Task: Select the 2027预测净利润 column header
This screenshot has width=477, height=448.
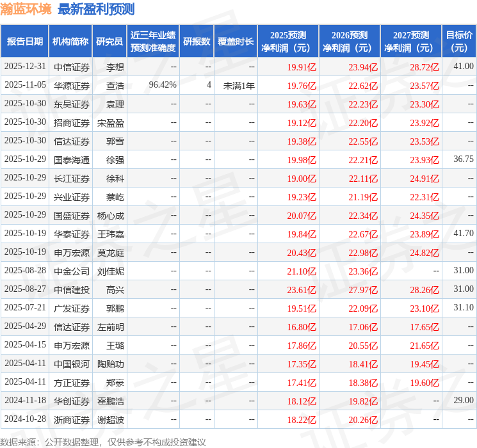Action: coord(411,42)
